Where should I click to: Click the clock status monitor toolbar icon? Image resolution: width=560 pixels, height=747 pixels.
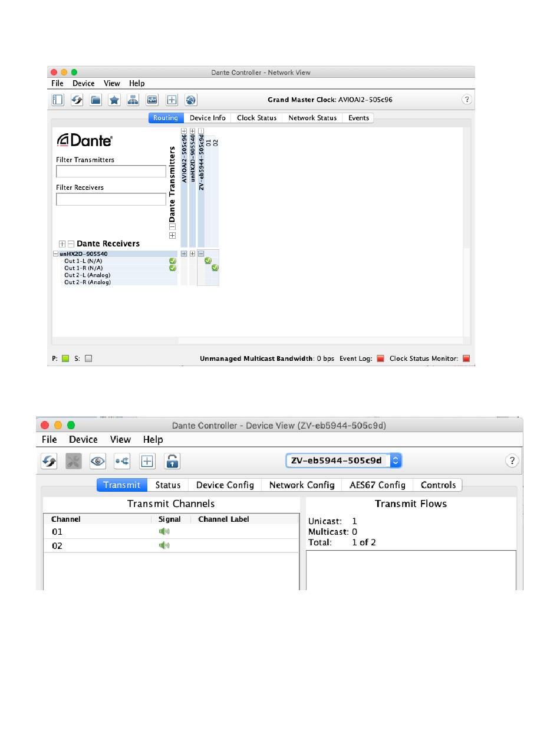tap(152, 100)
